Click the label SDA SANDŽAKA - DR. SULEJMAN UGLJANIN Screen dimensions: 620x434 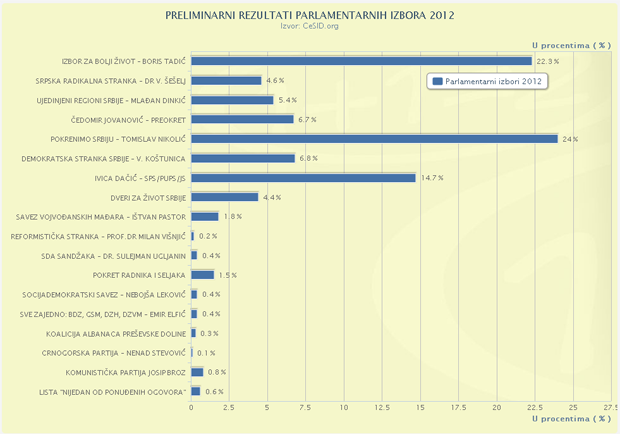pyautogui.click(x=113, y=256)
